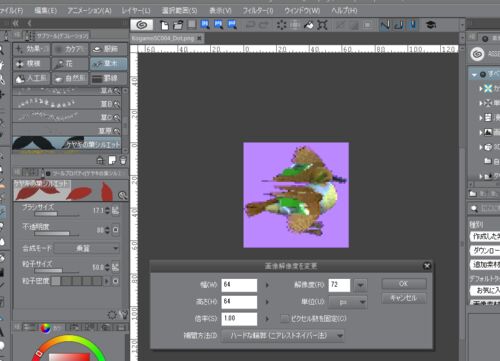Select the カケアミ sub tool group
The height and width of the screenshot is (361, 500).
(70, 49)
